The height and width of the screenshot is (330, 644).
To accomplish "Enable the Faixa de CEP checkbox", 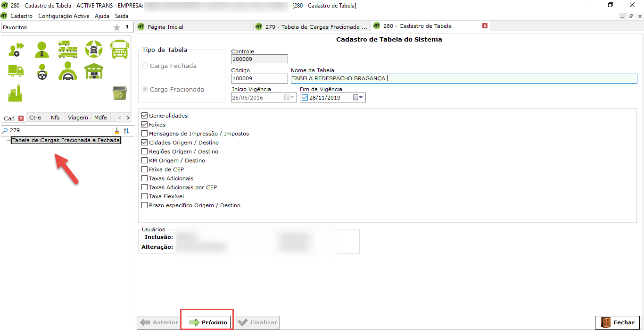I will click(x=145, y=169).
